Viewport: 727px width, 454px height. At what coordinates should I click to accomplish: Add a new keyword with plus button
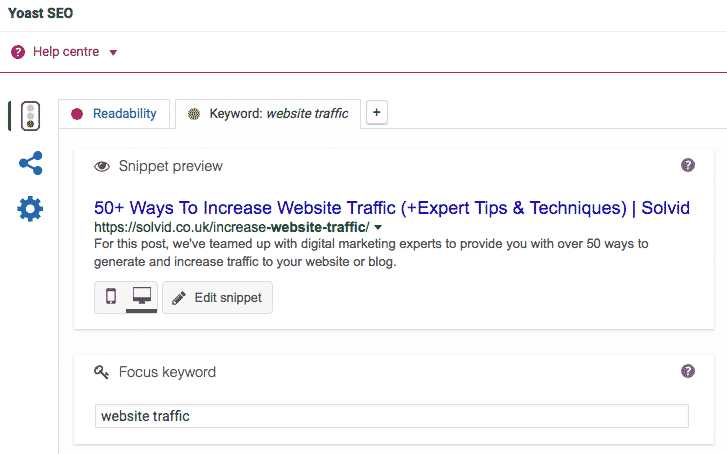[377, 112]
